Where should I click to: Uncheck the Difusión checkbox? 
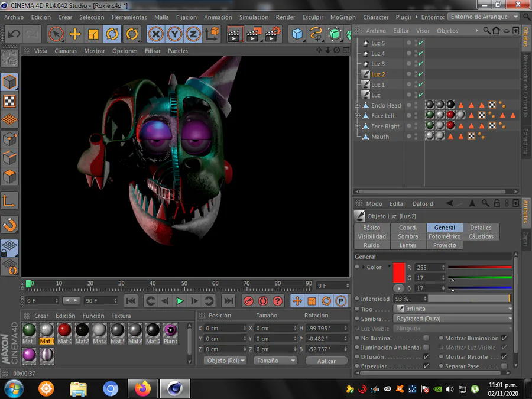click(x=426, y=357)
